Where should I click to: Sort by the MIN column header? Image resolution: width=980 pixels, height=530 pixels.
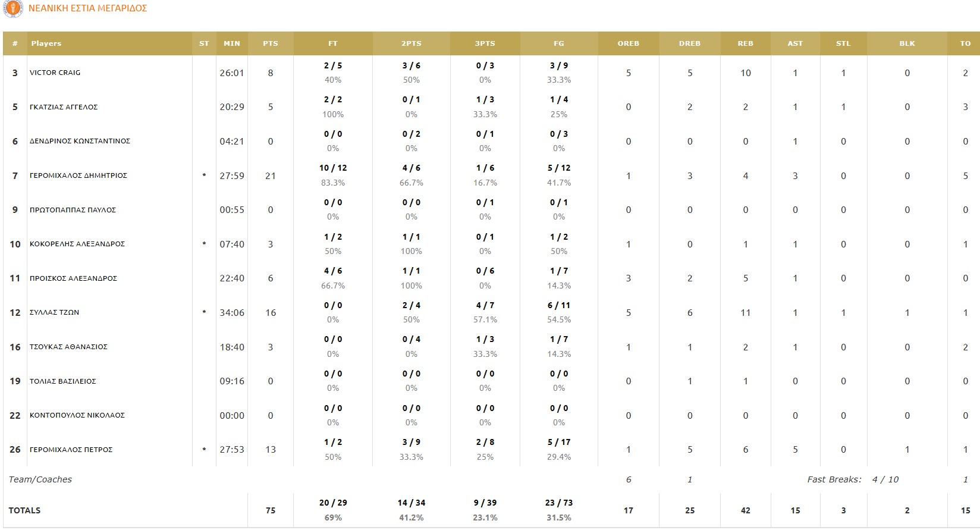click(x=232, y=43)
